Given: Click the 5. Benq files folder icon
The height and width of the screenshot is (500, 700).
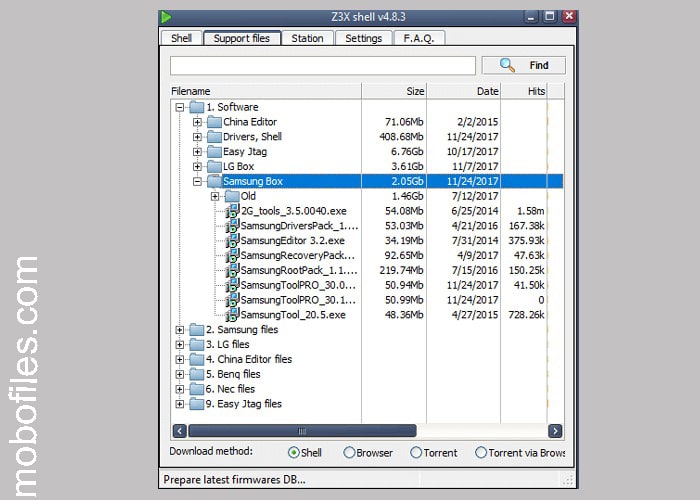Looking at the screenshot, I should tap(197, 374).
